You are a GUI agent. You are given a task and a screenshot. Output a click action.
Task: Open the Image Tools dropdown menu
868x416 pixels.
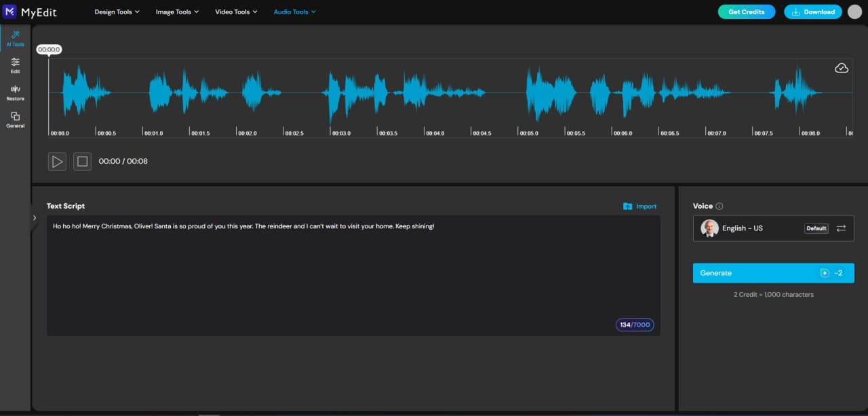pyautogui.click(x=177, y=12)
